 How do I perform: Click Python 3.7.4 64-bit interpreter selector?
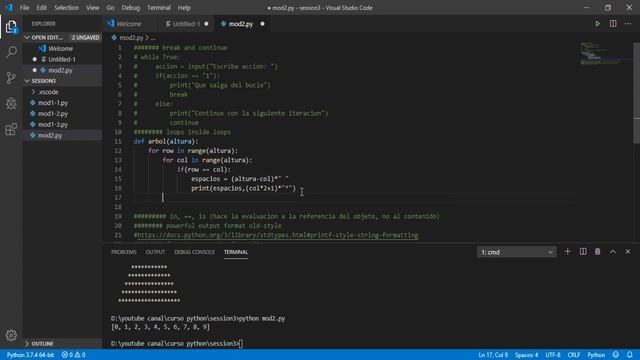[x=31, y=355]
